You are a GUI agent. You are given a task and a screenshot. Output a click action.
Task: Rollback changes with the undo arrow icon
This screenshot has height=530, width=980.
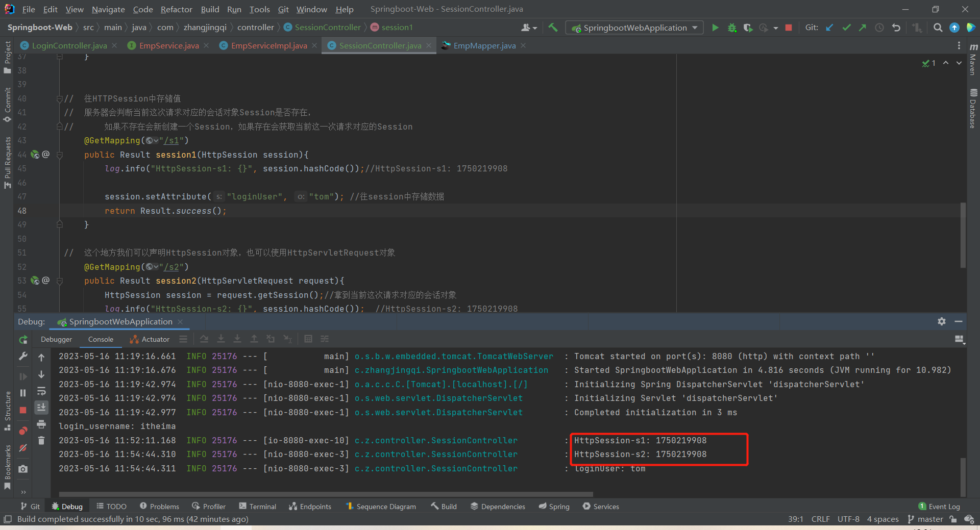click(x=896, y=28)
